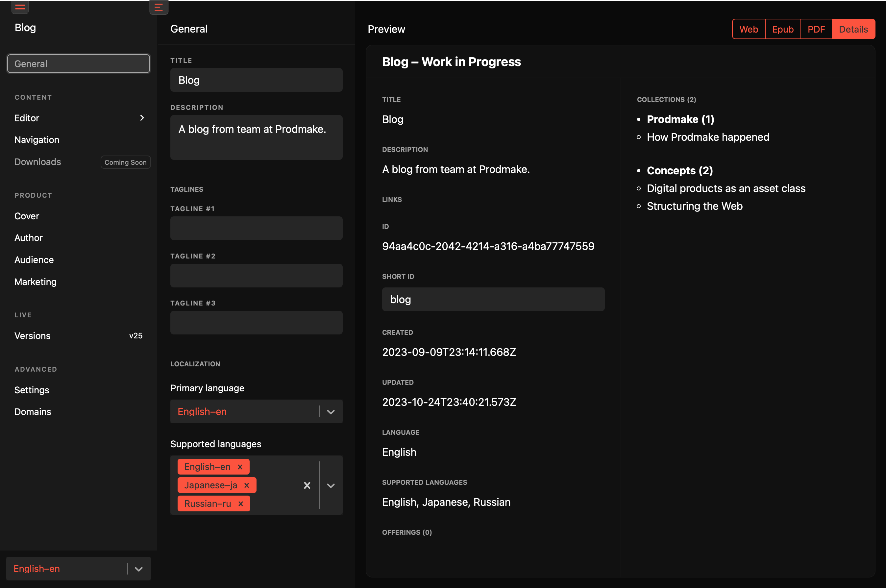Open the Cover product page
Screen dimensions: 886x588
(x=27, y=216)
